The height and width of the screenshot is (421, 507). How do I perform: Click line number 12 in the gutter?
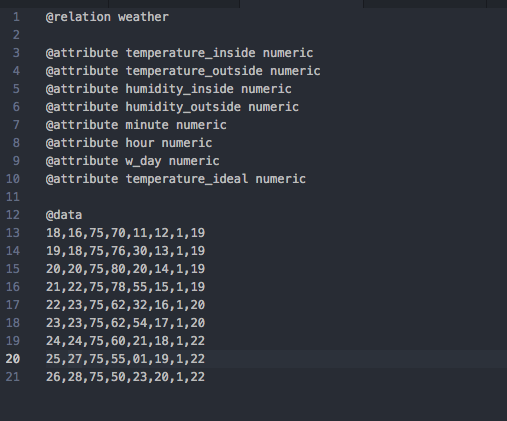pyautogui.click(x=13, y=215)
